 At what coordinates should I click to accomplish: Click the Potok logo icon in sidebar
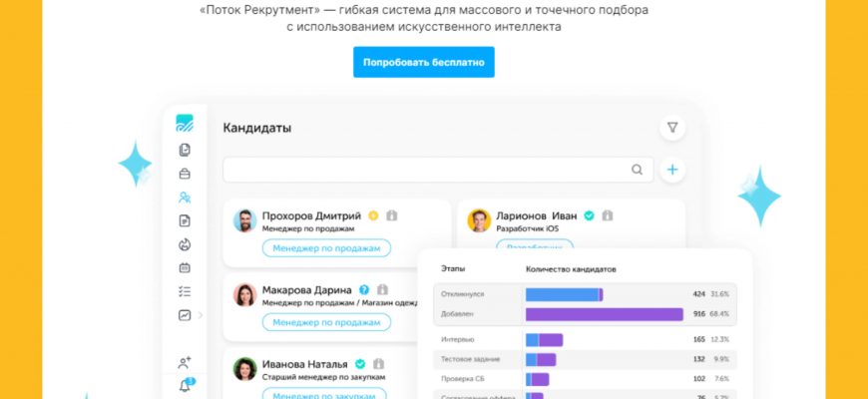pyautogui.click(x=184, y=124)
